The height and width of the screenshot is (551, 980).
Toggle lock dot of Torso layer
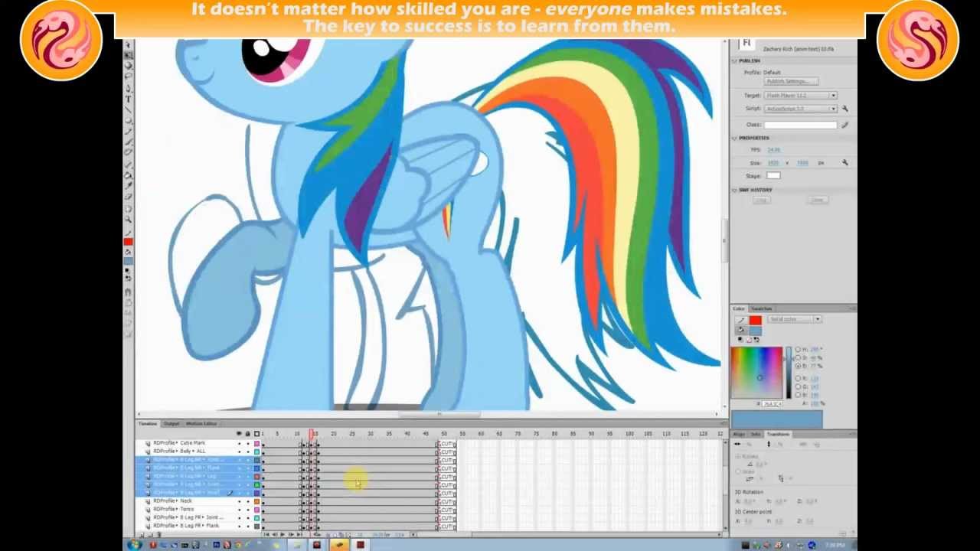(247, 509)
